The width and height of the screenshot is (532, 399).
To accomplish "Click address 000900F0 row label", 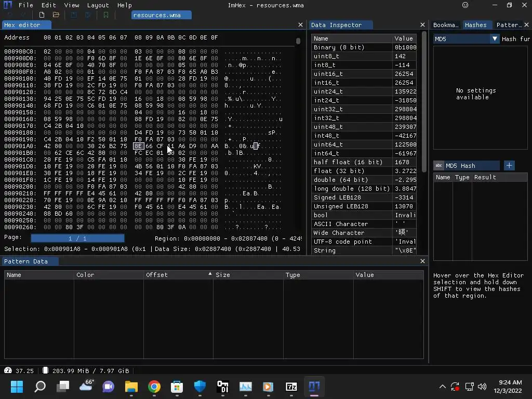I will pyautogui.click(x=20, y=72).
